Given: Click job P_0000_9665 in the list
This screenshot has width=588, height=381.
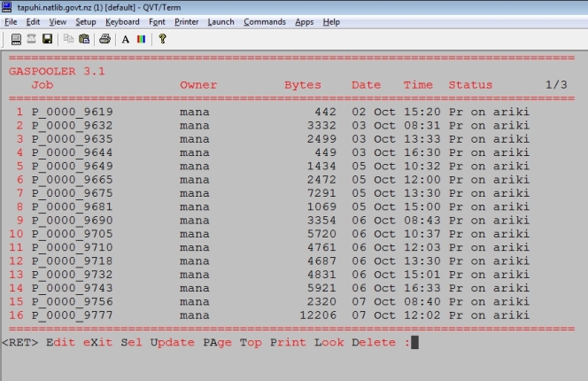Looking at the screenshot, I should 72,180.
